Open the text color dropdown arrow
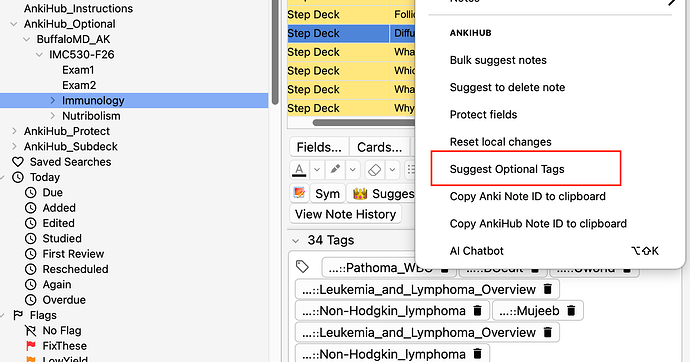Viewport: 690px width, 362px height. pyautogui.click(x=316, y=169)
